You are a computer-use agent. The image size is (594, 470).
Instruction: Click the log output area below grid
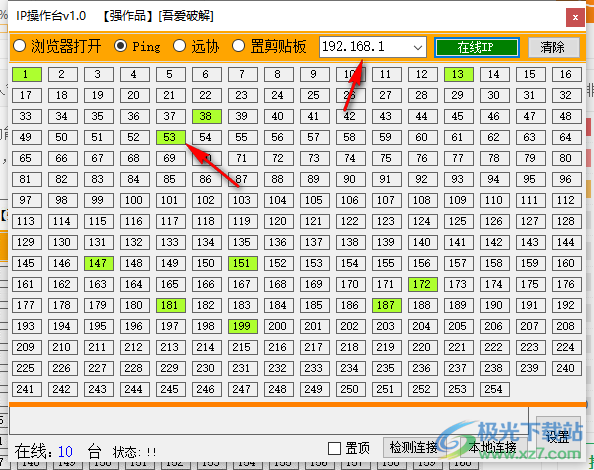pyautogui.click(x=269, y=420)
